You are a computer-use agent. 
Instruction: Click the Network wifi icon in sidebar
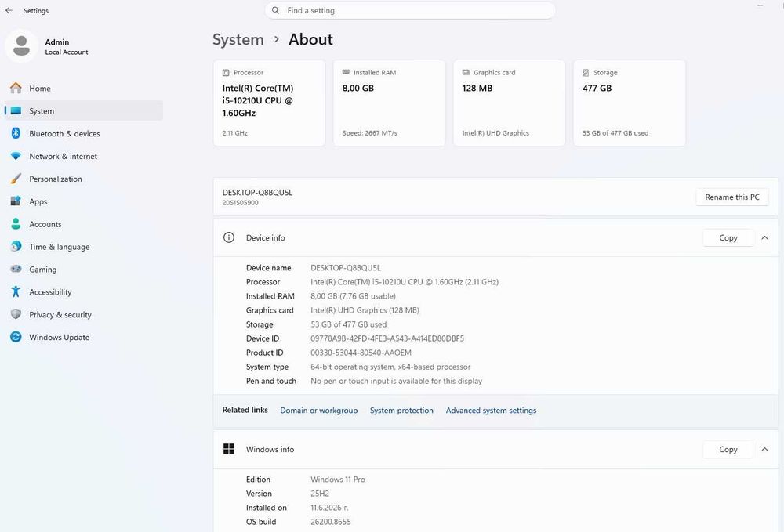point(16,156)
